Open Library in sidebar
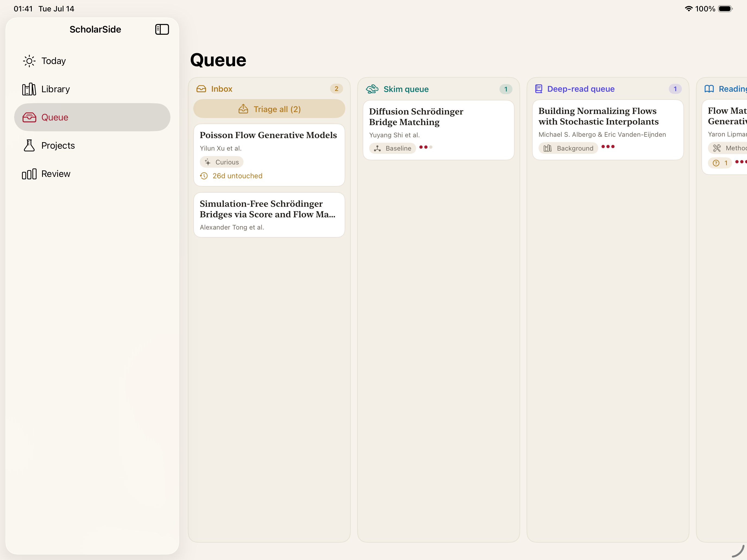The image size is (747, 560). pos(92,89)
